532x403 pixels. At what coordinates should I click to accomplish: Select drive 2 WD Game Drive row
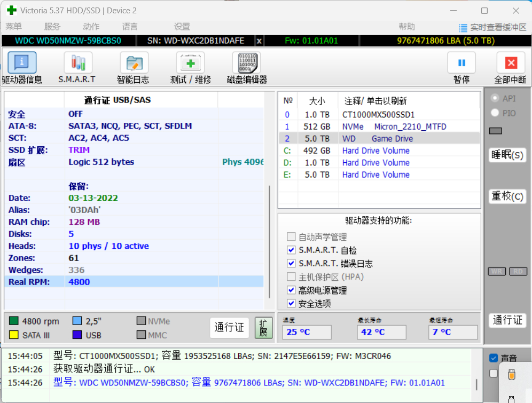[379, 139]
